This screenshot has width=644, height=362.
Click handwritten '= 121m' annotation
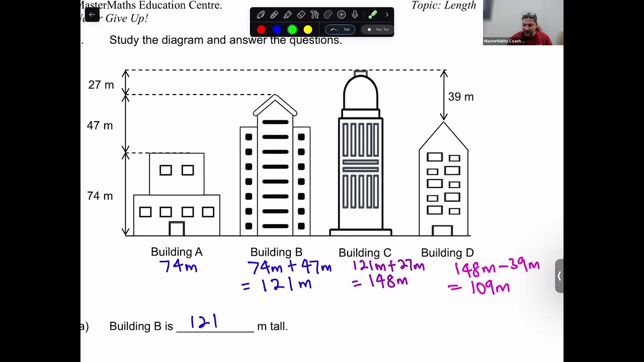pos(277,285)
